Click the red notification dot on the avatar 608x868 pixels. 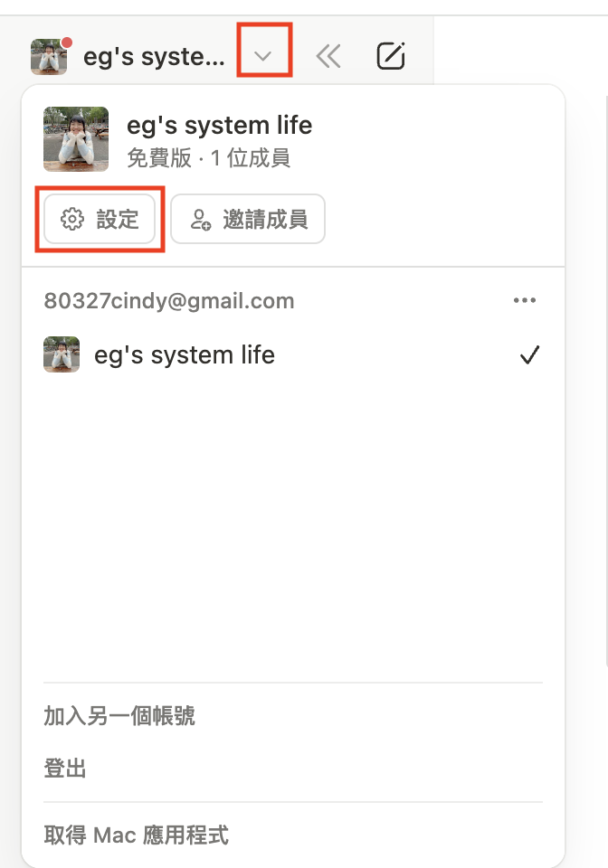click(66, 42)
